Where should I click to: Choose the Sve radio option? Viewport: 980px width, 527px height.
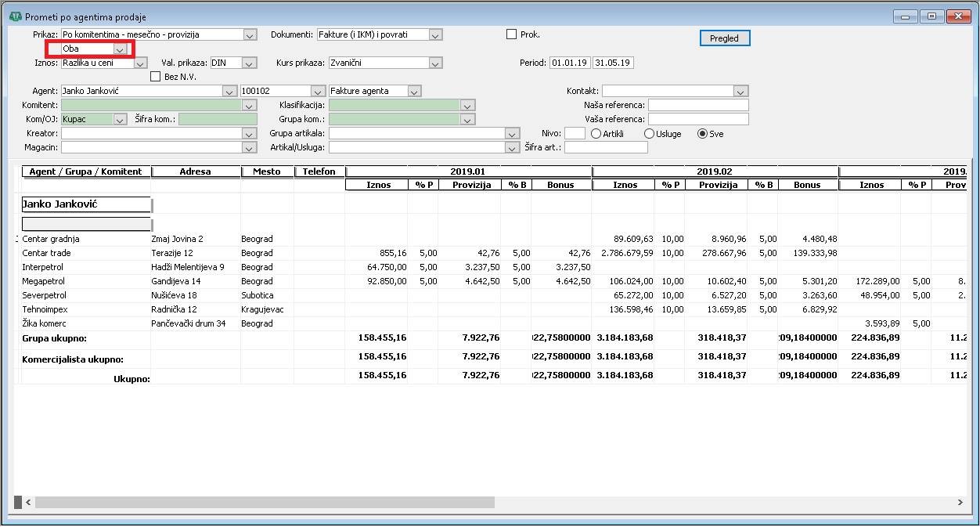pyautogui.click(x=702, y=134)
